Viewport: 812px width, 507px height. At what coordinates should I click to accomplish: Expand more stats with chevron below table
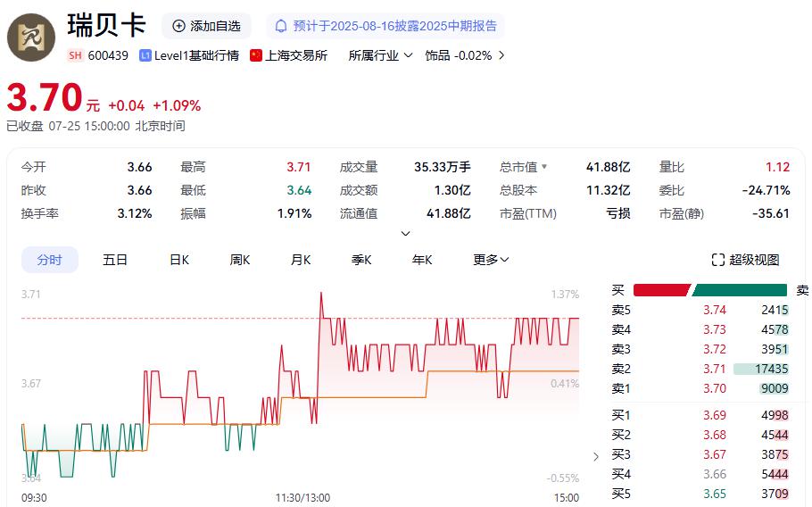point(405,234)
